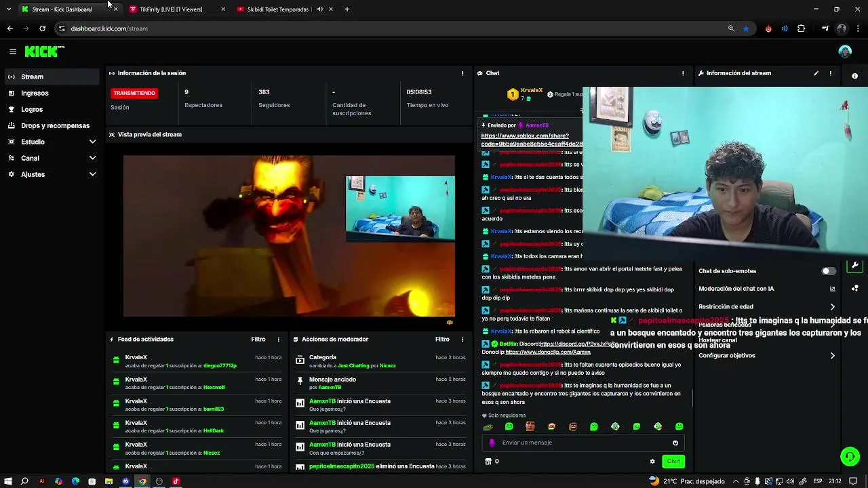868x488 pixels.
Task: Edit stream information with the pencil icon
Action: tap(816, 73)
